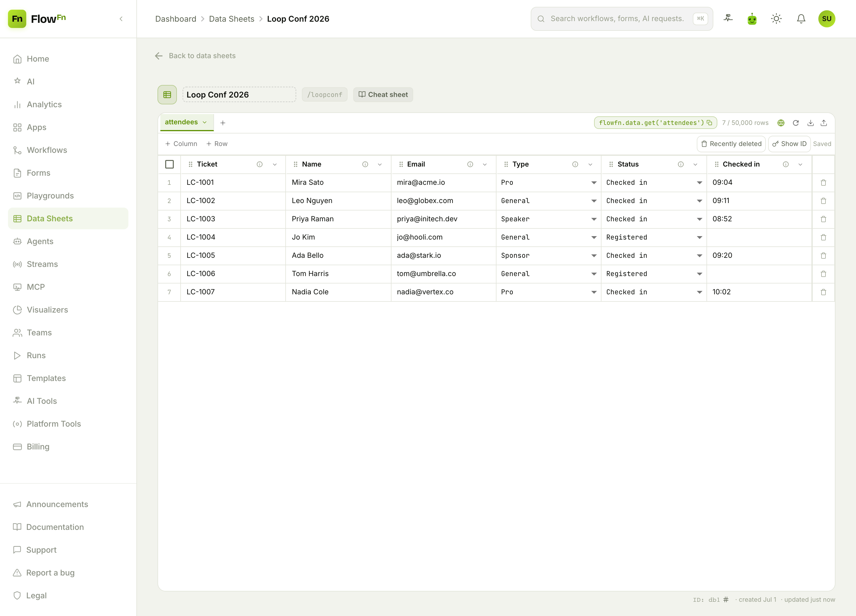Select all rows checkbox
This screenshot has height=616, width=856.
pos(169,165)
